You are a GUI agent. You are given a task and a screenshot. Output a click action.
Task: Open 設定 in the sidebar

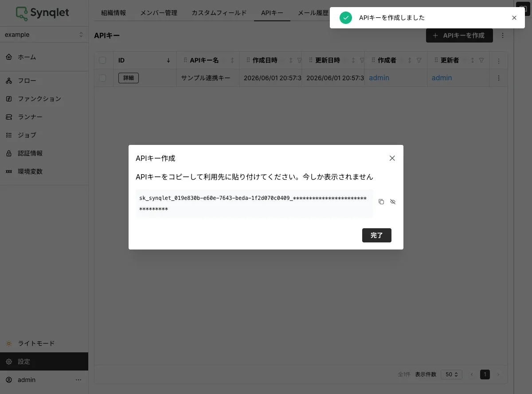tap(44, 362)
